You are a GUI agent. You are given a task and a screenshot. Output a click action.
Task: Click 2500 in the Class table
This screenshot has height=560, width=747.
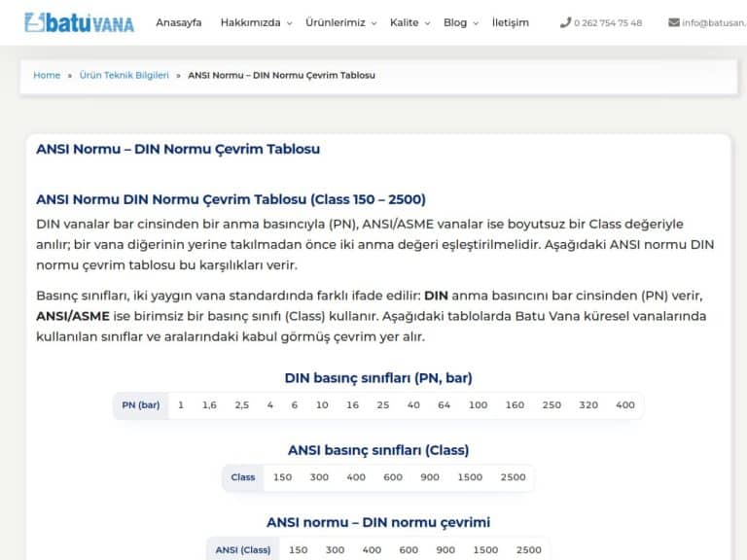coord(514,477)
